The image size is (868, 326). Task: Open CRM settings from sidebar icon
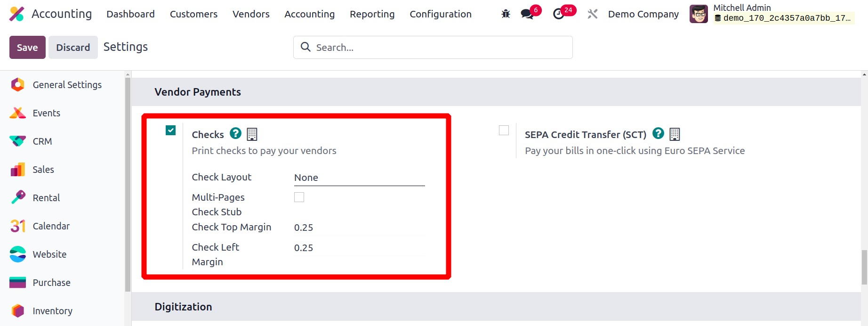tap(18, 141)
